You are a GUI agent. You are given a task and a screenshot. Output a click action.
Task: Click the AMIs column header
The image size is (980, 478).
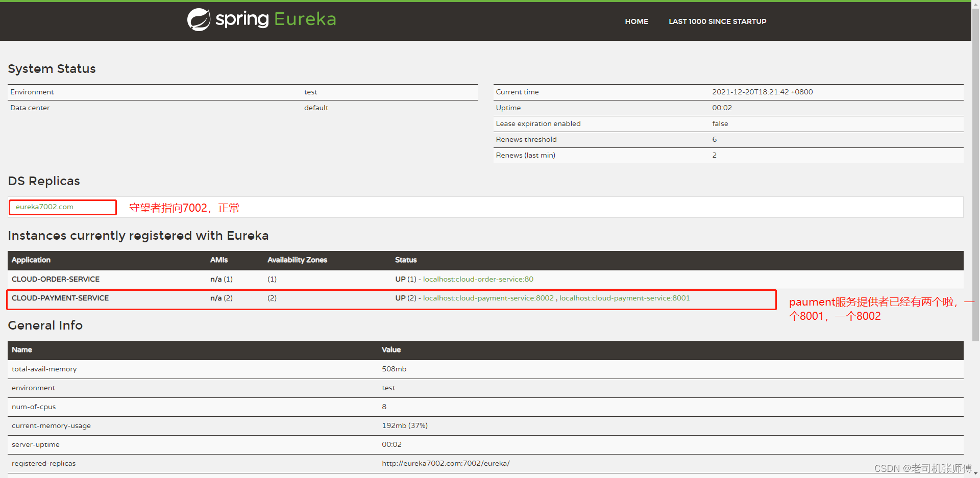click(219, 260)
